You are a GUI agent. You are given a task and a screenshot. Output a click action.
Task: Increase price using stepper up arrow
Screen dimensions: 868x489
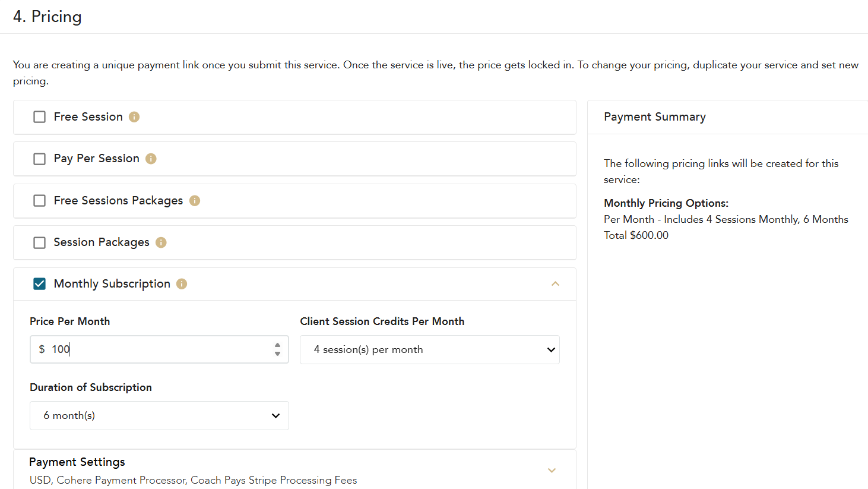point(277,345)
